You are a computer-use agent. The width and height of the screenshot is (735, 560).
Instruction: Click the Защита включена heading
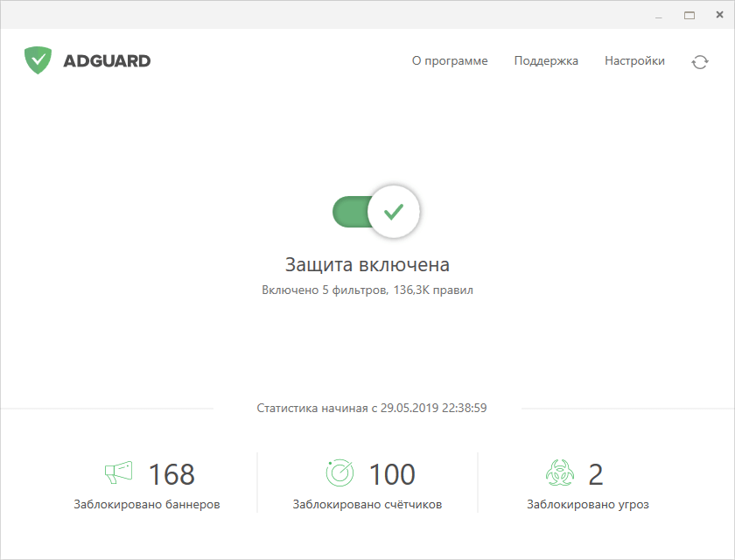tap(367, 264)
